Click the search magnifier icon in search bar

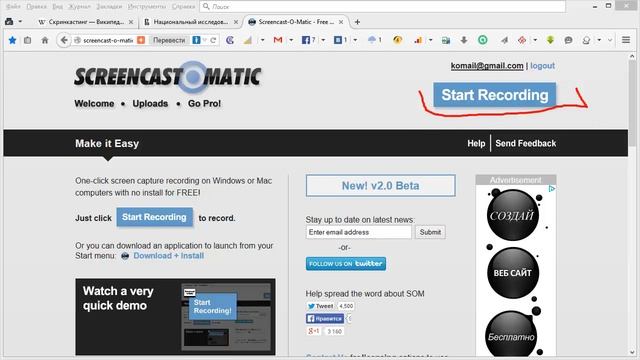click(x=206, y=7)
